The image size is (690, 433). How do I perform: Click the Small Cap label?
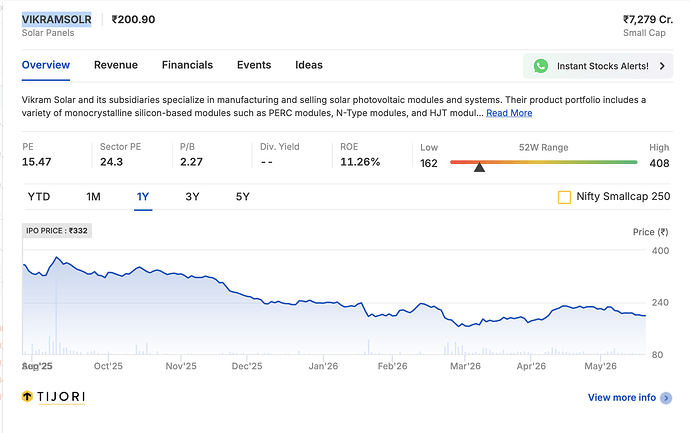click(x=644, y=33)
